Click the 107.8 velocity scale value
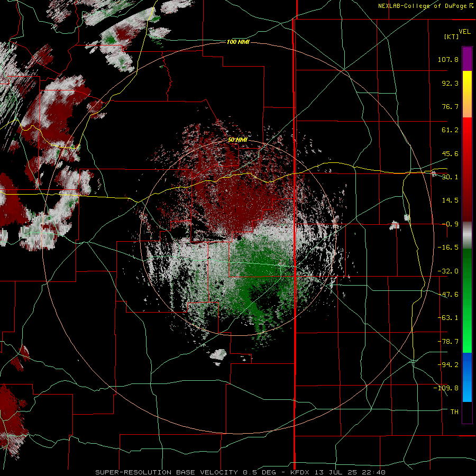Screen dimensions: 476x476 tap(448, 59)
